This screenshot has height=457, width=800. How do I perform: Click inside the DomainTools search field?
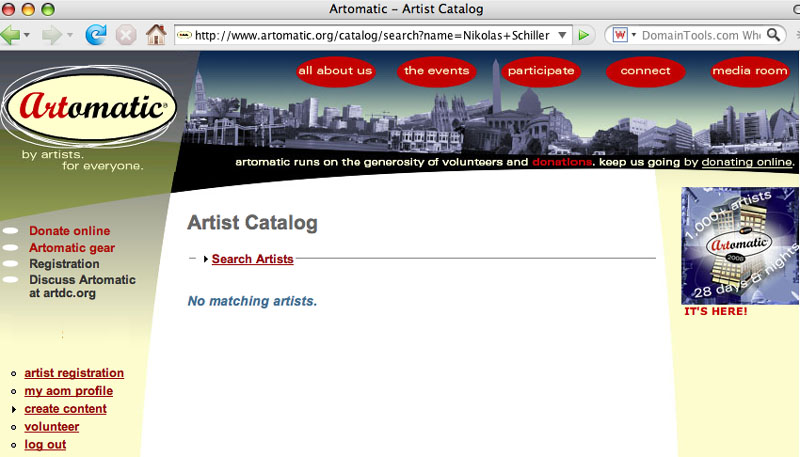coord(701,35)
